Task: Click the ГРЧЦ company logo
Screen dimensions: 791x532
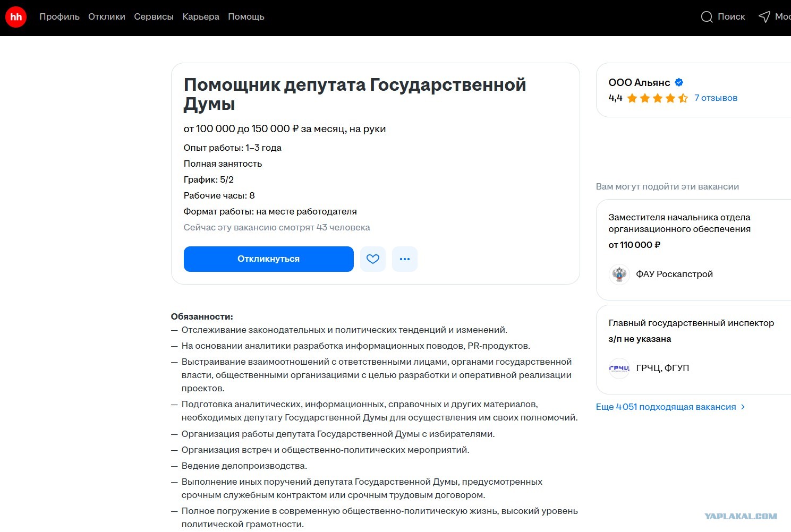Action: pyautogui.click(x=619, y=368)
